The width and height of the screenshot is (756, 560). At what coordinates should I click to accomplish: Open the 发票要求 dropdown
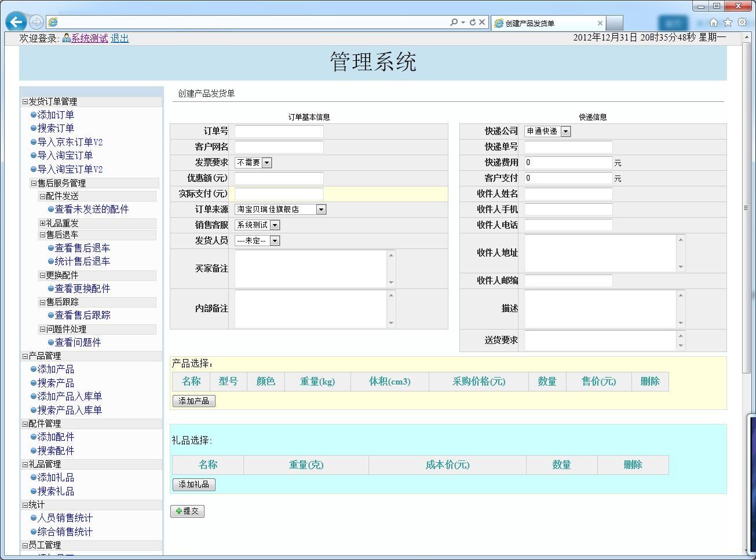266,163
